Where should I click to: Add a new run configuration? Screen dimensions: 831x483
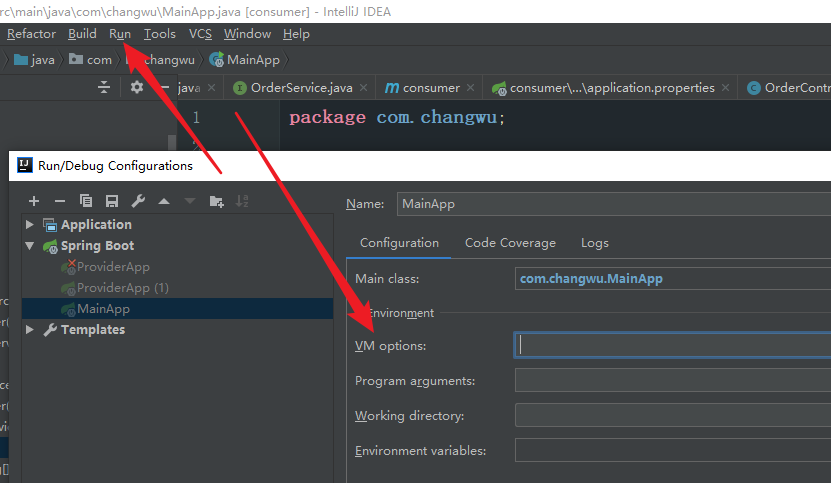pyautogui.click(x=34, y=201)
